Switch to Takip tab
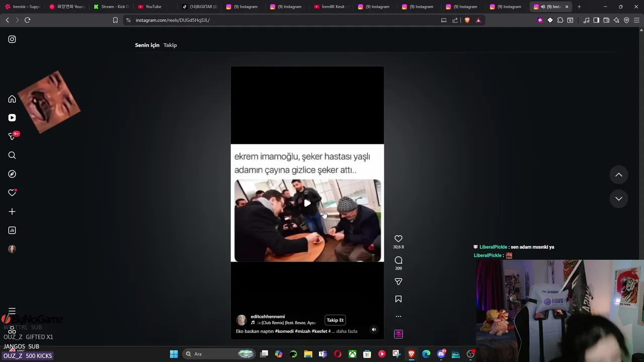The height and width of the screenshot is (362, 644). [x=170, y=45]
